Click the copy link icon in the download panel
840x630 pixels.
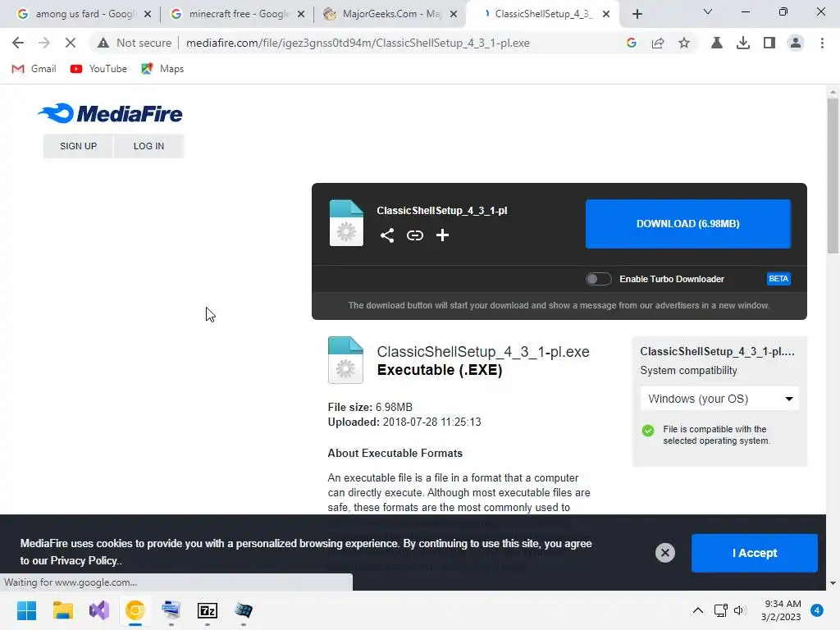point(414,235)
